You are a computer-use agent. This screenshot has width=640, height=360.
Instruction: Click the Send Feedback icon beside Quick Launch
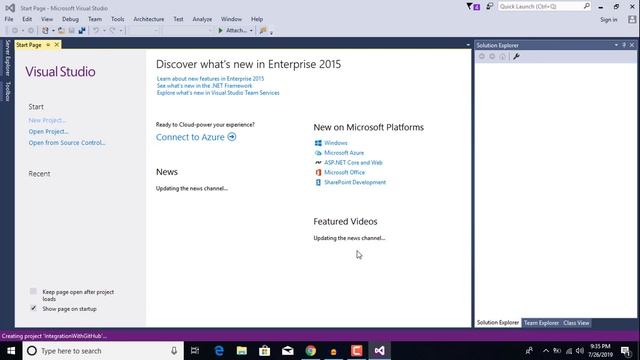tap(489, 7)
